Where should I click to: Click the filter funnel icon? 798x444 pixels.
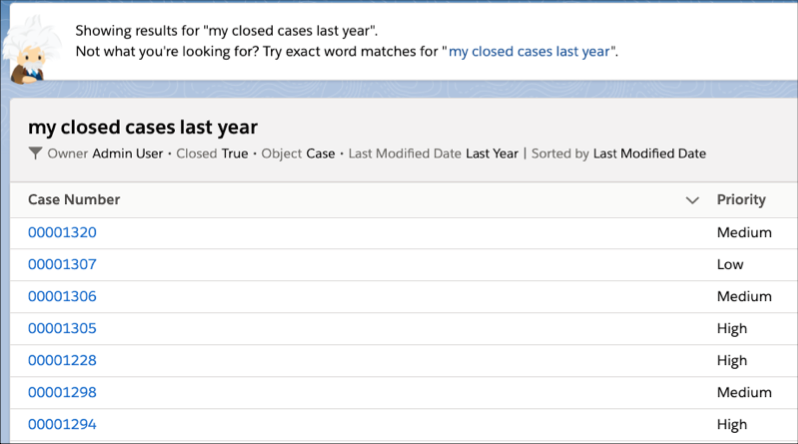tap(36, 154)
